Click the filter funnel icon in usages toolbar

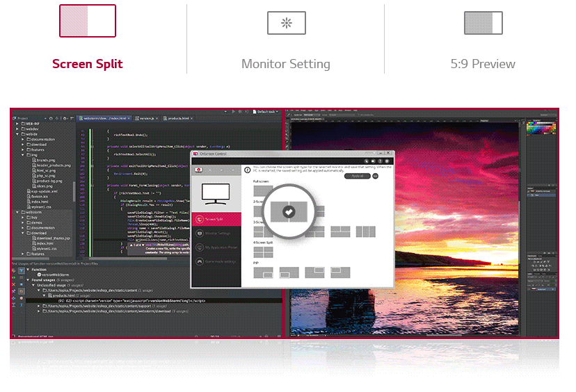(22, 270)
